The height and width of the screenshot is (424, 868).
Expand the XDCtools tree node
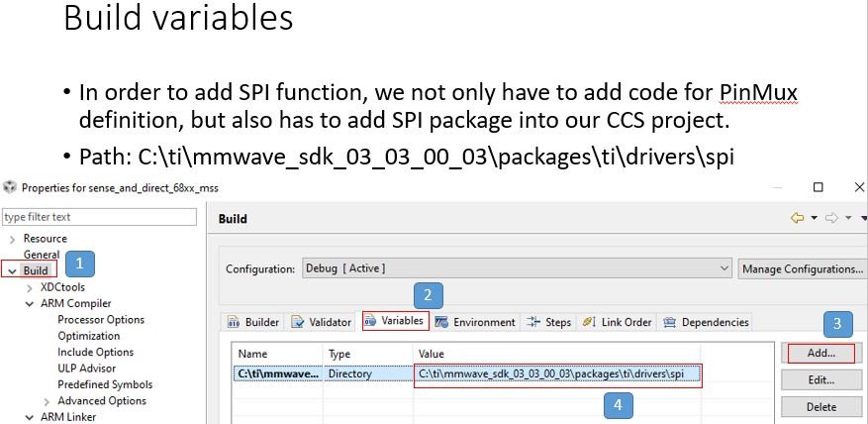coord(30,287)
